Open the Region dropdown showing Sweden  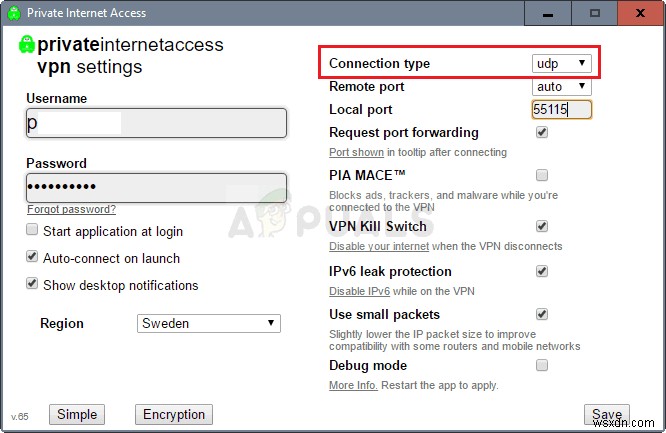coord(208,323)
